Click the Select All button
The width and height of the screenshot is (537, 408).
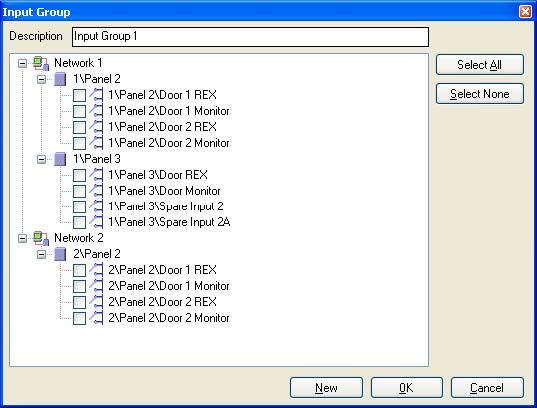[479, 65]
